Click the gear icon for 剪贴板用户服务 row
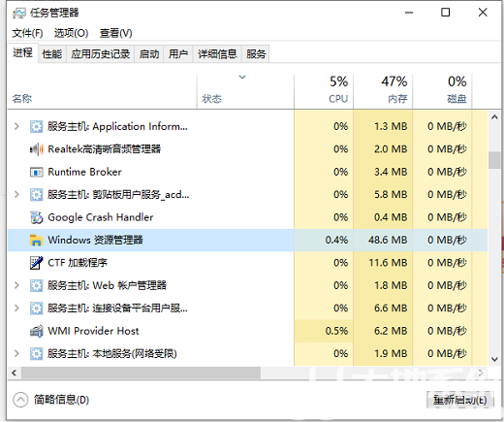The height and width of the screenshot is (422, 504). click(36, 195)
